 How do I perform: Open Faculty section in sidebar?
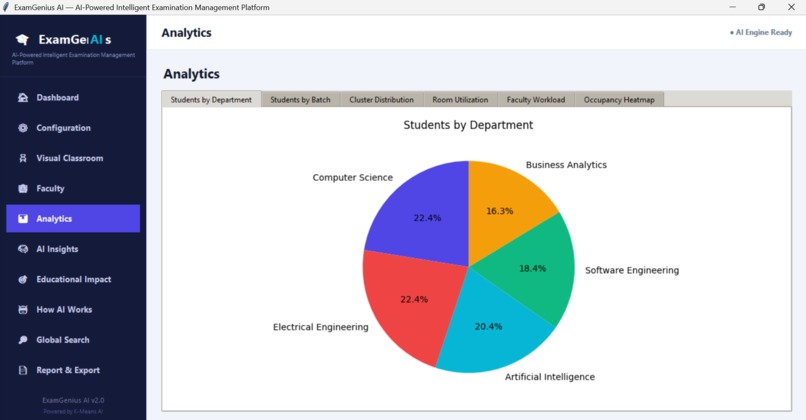point(73,189)
